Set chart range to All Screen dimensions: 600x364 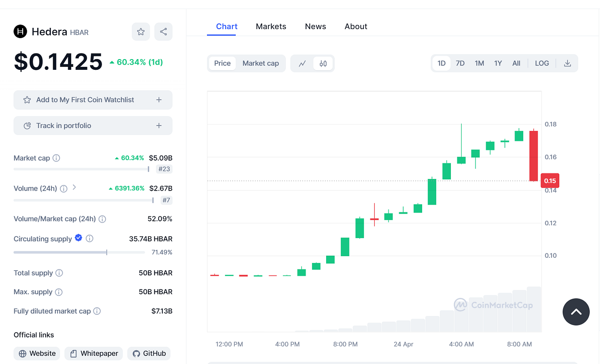(x=516, y=63)
